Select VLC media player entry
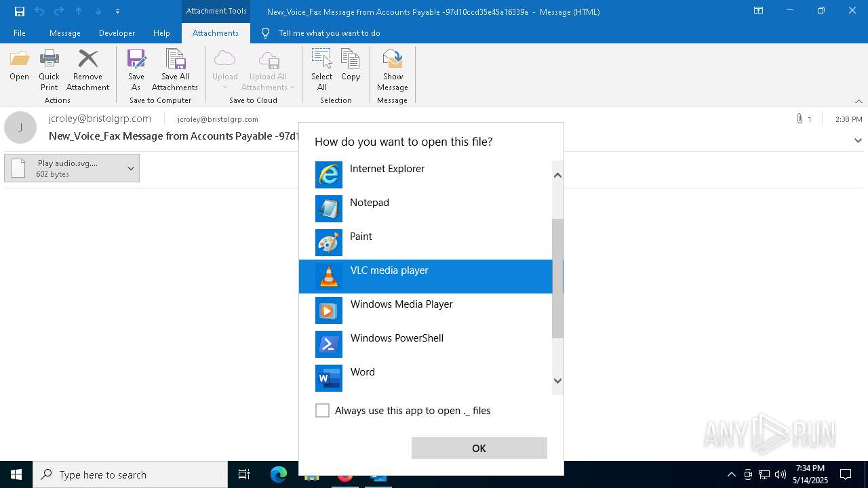 tap(426, 277)
